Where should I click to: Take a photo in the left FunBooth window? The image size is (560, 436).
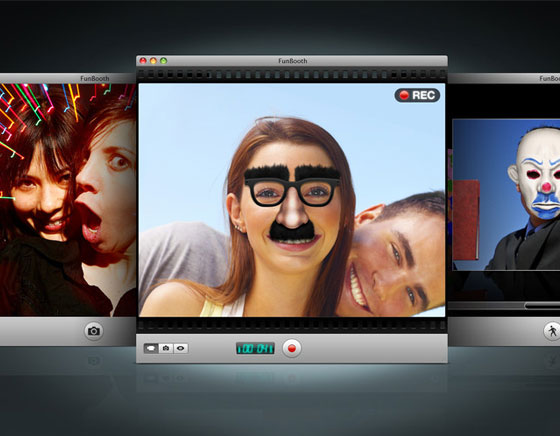click(x=94, y=331)
